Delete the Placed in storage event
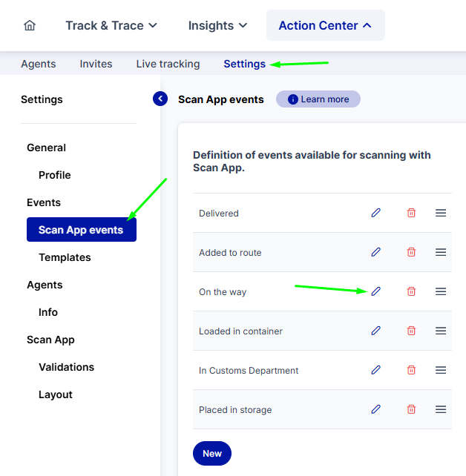Screen dimensions: 466x476 (x=411, y=409)
